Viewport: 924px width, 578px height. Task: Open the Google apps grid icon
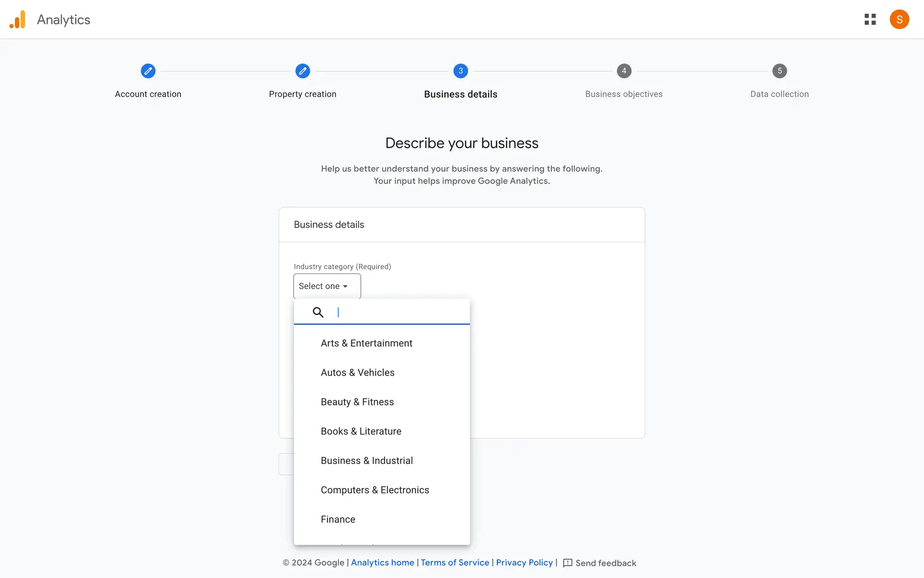click(x=870, y=20)
